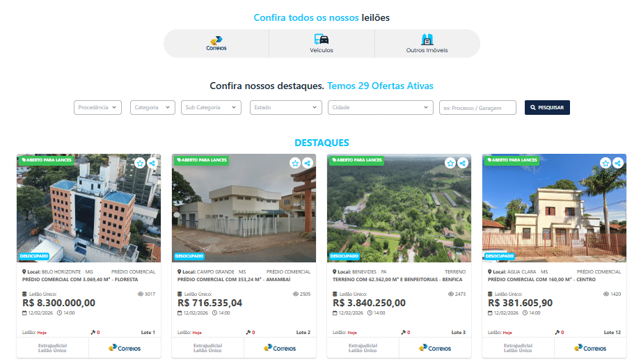Open the Água Clara building photo thumbnail
This screenshot has width=641, height=364.
click(554, 208)
